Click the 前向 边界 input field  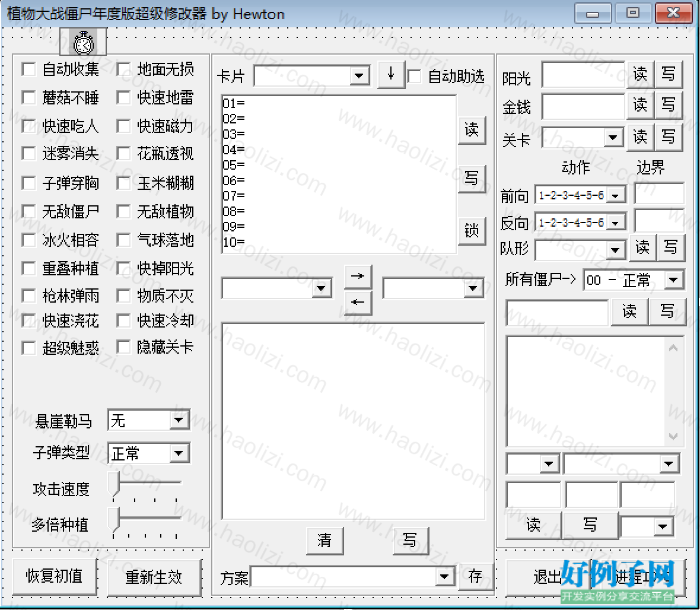(x=660, y=194)
